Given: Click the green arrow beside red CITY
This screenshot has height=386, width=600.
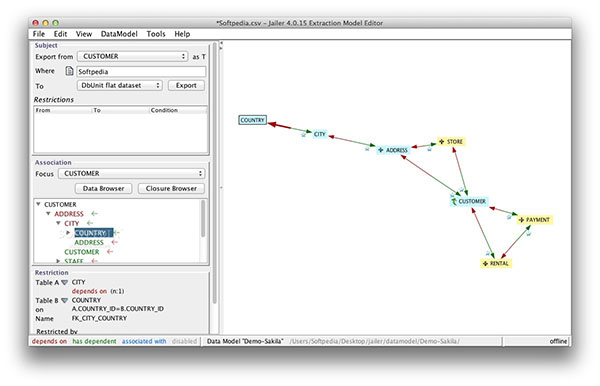Looking at the screenshot, I should pyautogui.click(x=90, y=223).
